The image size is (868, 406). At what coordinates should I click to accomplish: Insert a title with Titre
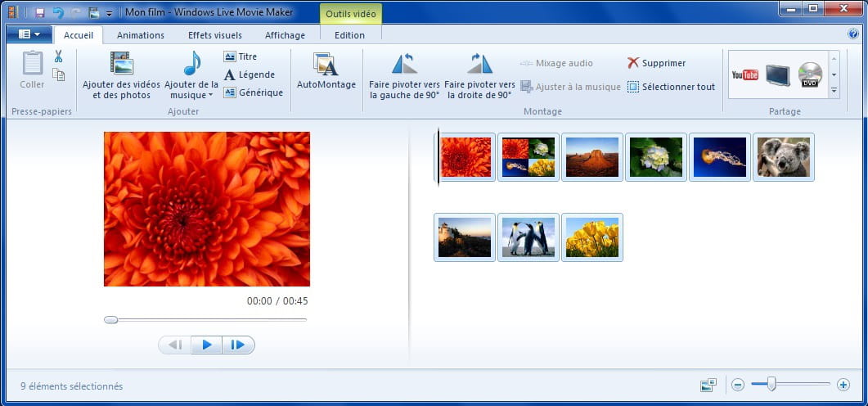pos(241,56)
